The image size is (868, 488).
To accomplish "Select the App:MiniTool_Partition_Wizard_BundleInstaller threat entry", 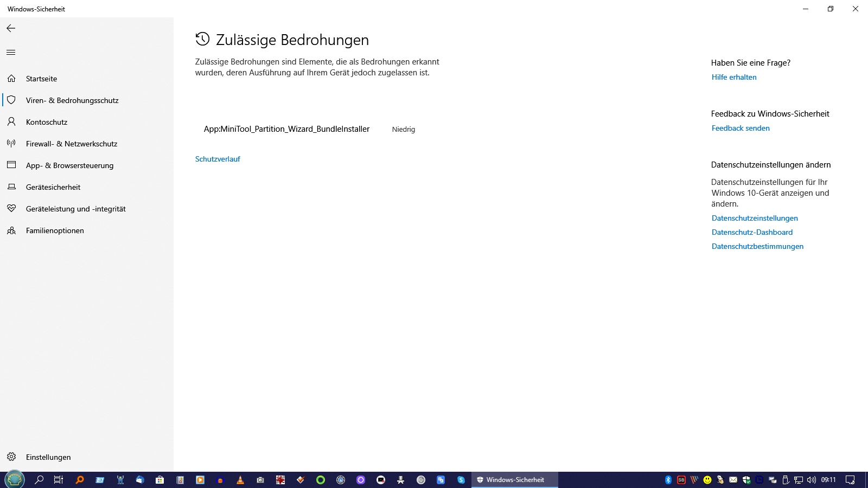I will point(286,129).
